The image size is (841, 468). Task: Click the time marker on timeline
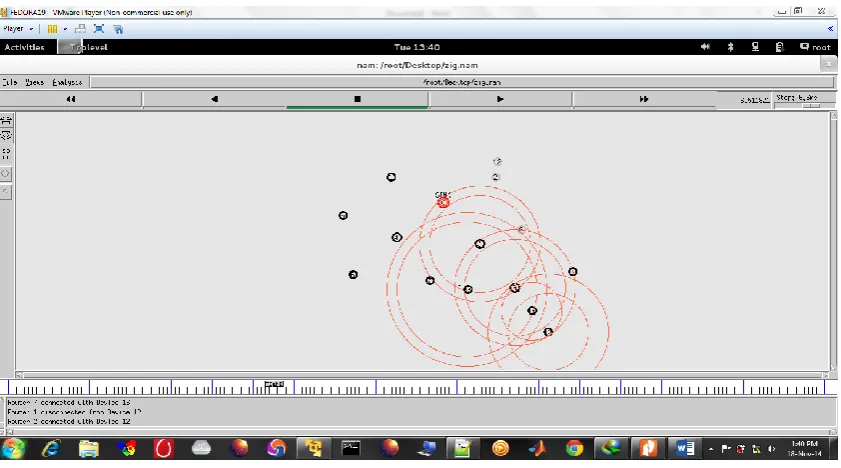pyautogui.click(x=274, y=384)
